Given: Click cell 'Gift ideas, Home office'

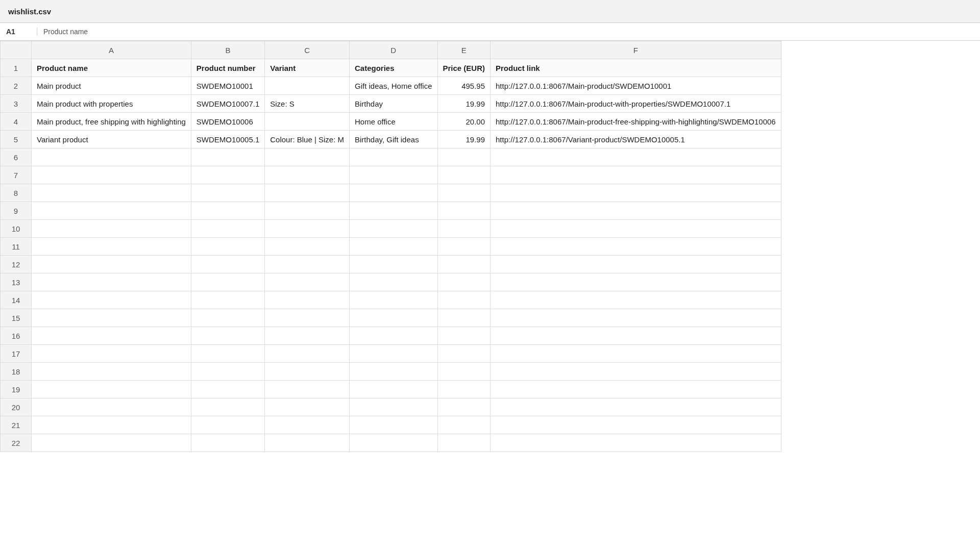Looking at the screenshot, I should 393,86.
